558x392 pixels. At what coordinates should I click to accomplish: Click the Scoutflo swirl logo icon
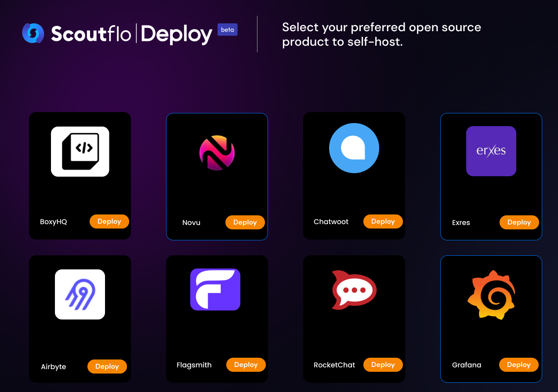pyautogui.click(x=33, y=33)
